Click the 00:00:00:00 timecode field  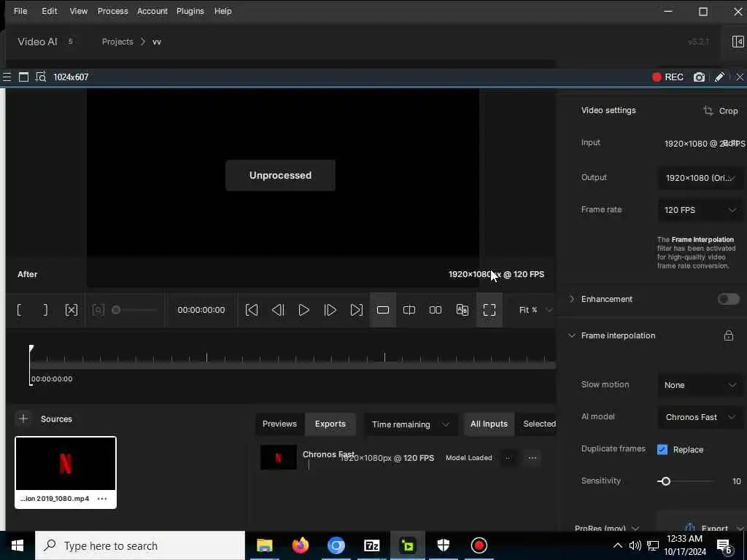click(201, 310)
